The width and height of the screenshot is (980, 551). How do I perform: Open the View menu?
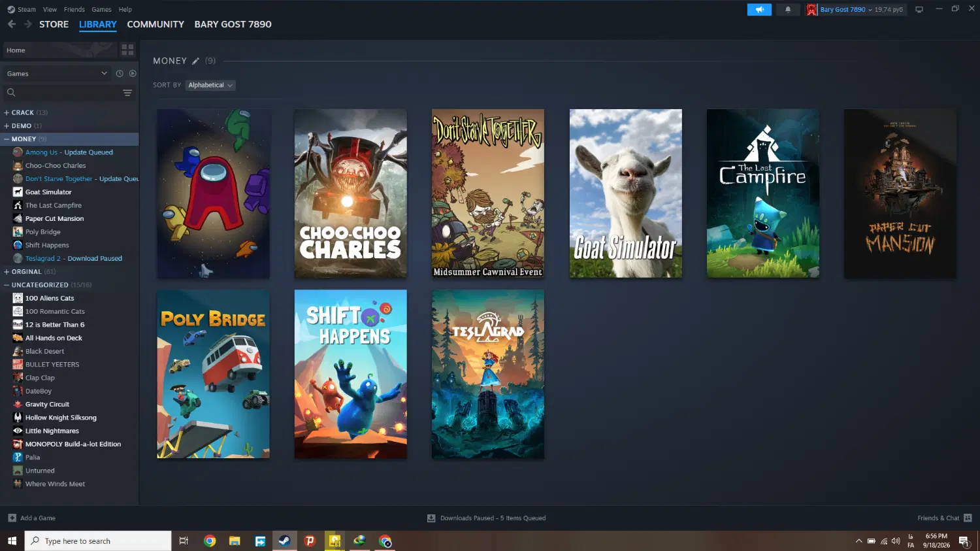point(50,10)
